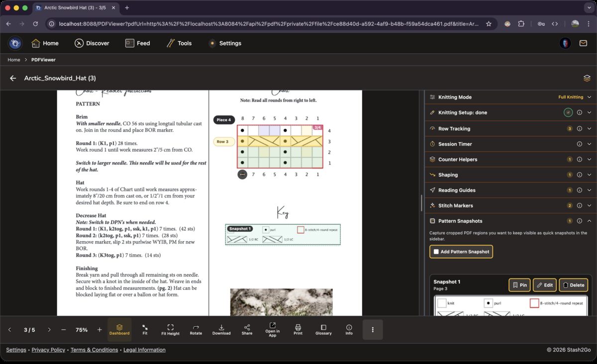Click the layers icon near the pattern title

(587, 78)
